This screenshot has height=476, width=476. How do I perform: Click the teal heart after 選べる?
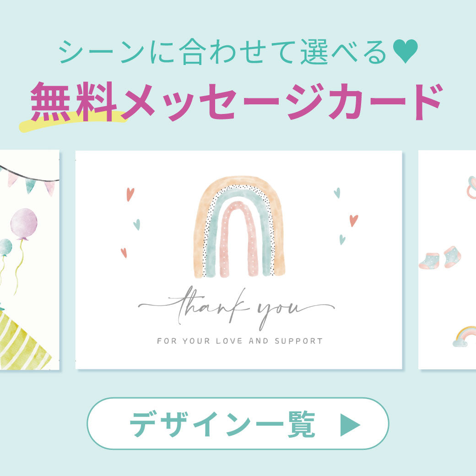(x=405, y=51)
